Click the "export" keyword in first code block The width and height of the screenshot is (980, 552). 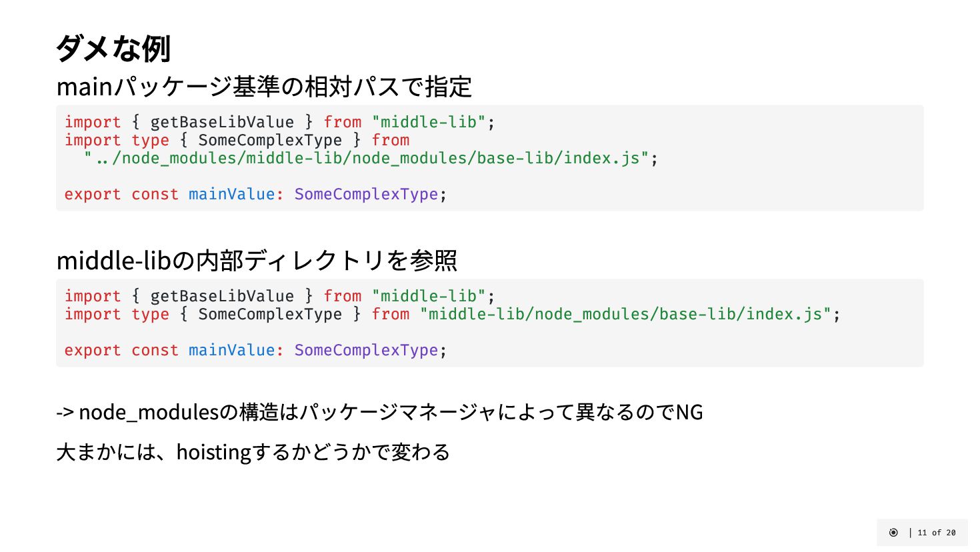(x=93, y=195)
